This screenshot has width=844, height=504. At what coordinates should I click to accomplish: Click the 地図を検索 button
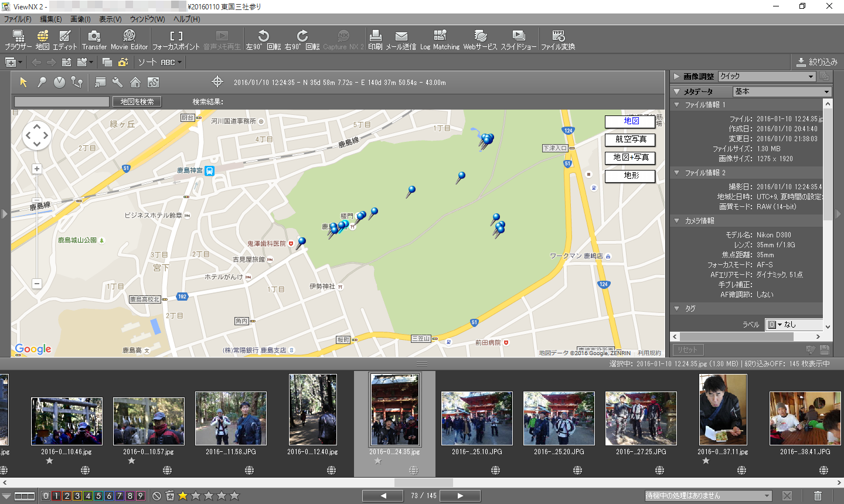click(x=137, y=101)
